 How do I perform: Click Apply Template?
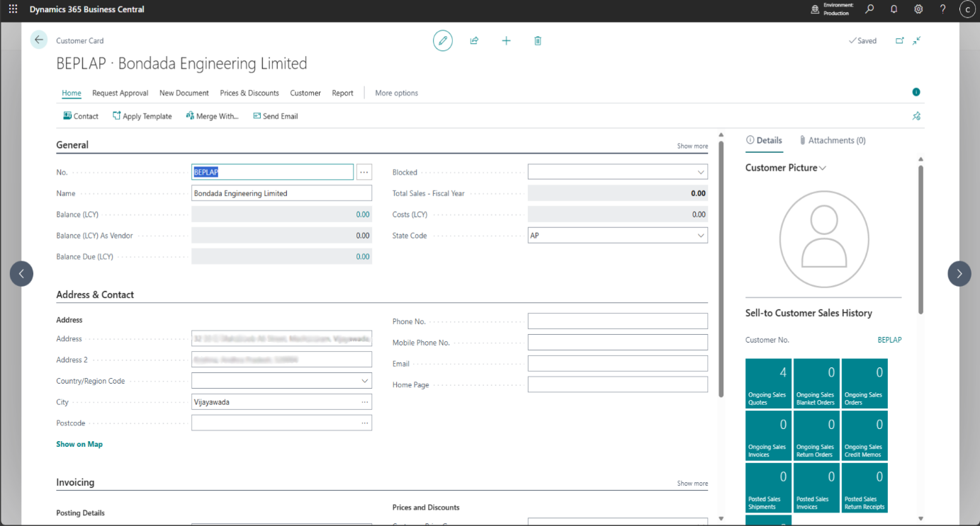tap(142, 116)
